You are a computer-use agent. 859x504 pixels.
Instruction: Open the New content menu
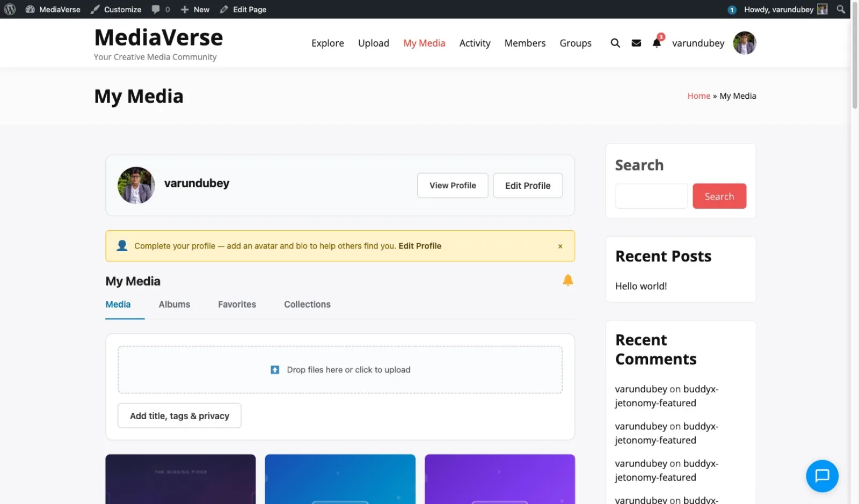click(x=195, y=9)
